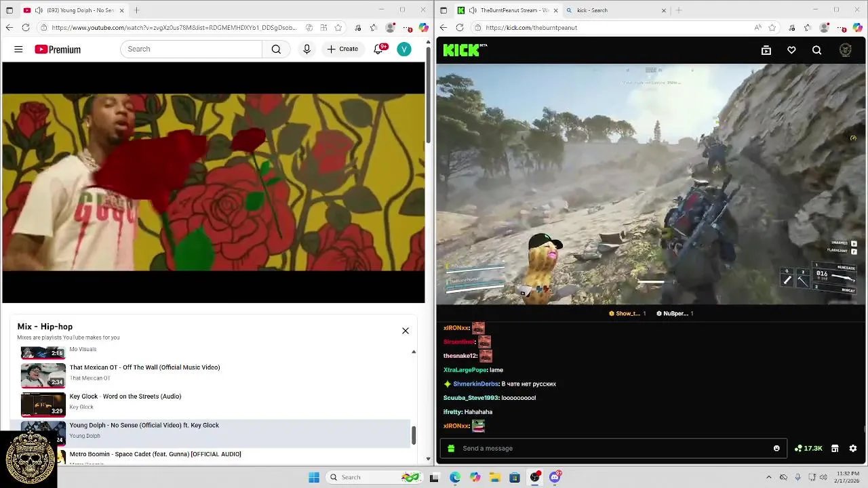This screenshot has width=868, height=488.
Task: Open the green gift icon in chat box
Action: (x=452, y=448)
